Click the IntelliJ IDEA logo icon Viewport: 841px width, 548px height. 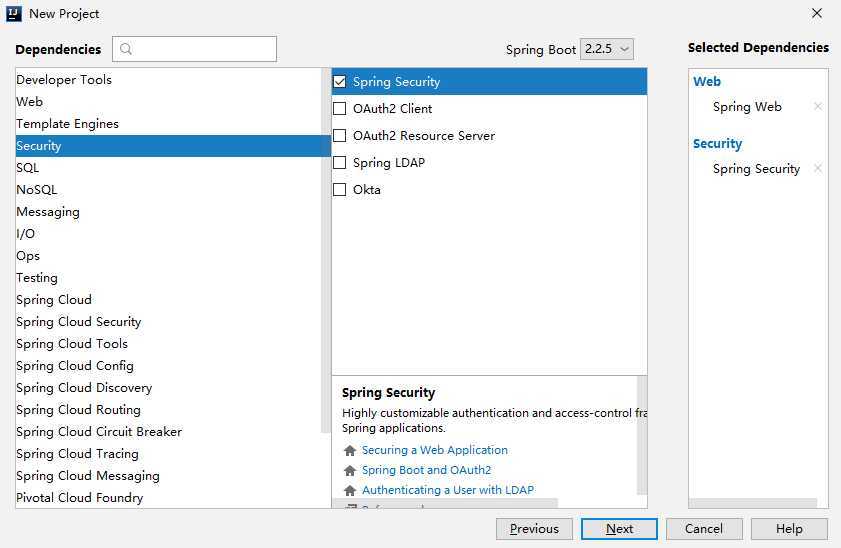pos(13,13)
